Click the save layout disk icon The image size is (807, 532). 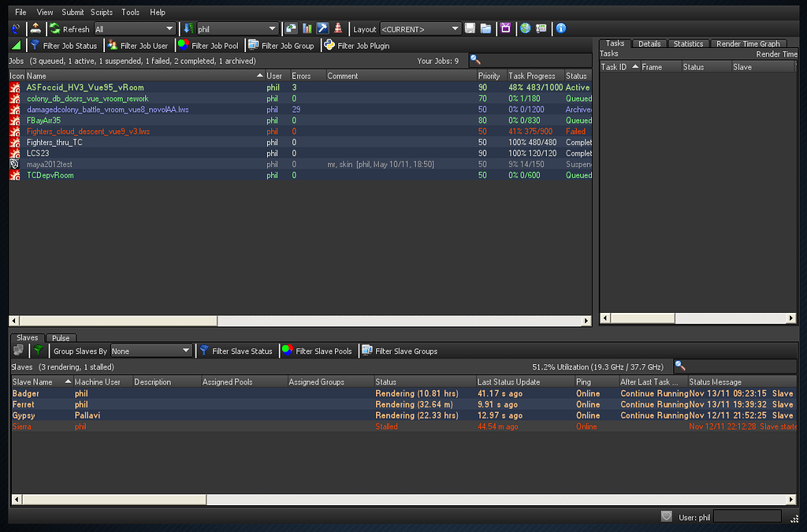470,28
